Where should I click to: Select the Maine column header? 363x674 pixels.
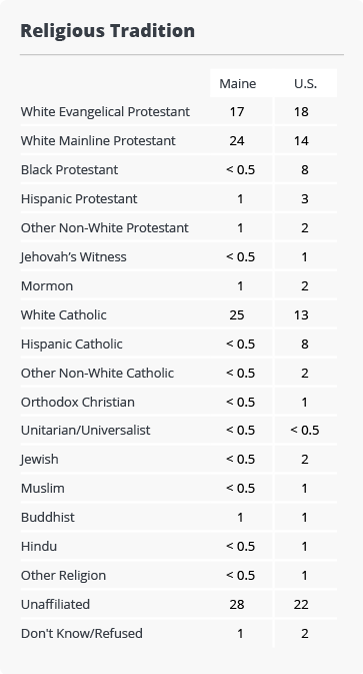click(x=237, y=83)
